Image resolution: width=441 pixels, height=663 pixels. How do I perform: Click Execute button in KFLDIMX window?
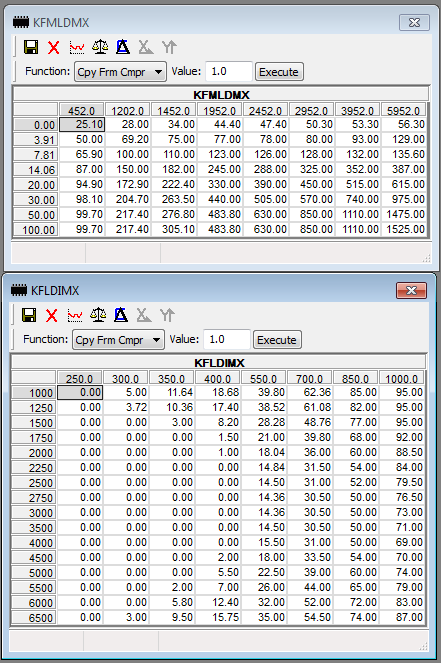pyautogui.click(x=277, y=340)
